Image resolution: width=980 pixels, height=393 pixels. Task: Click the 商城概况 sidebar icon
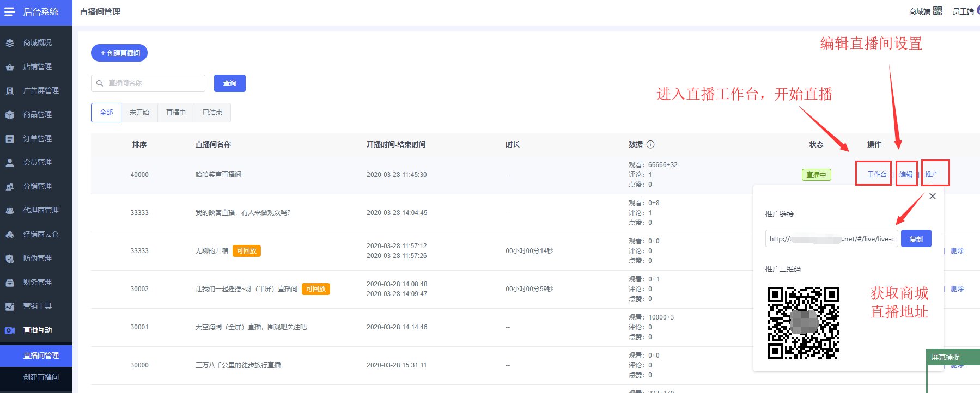pos(10,42)
